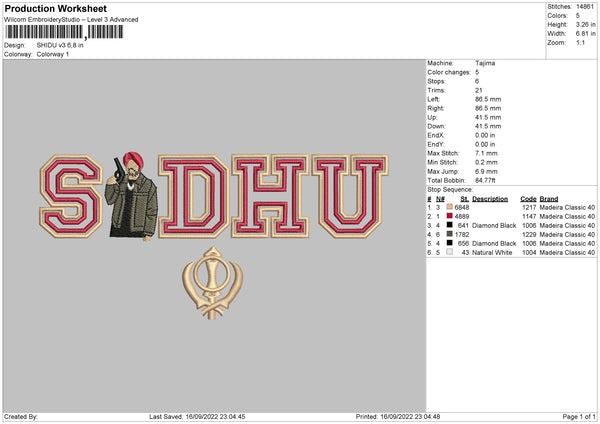
Task: Select the Height value 3.26 in
Action: (x=585, y=24)
